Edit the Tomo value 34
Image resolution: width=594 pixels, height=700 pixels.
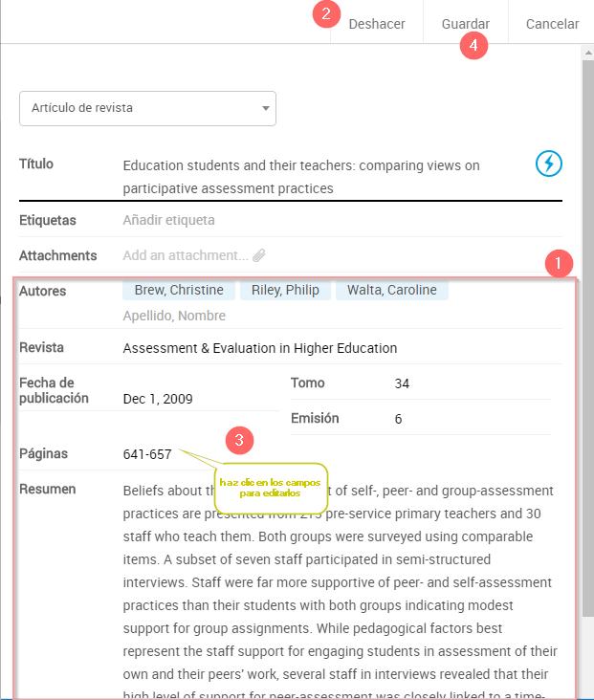(x=402, y=383)
